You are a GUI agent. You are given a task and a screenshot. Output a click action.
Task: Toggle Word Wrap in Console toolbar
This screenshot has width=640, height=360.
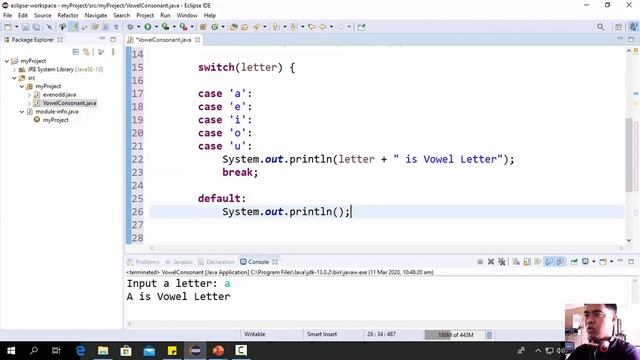tap(538, 262)
